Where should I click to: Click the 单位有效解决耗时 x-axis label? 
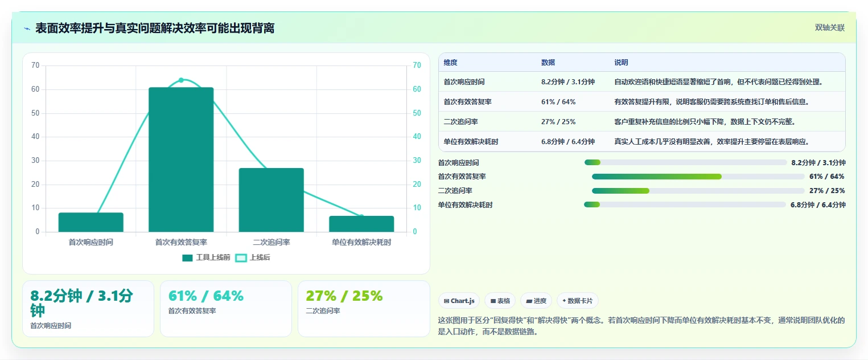pos(361,242)
